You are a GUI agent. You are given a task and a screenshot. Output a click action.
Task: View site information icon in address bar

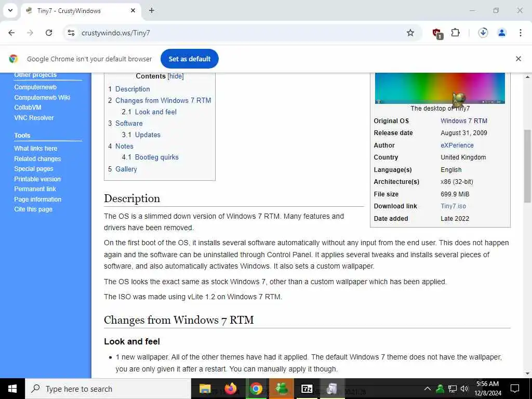coord(71,33)
